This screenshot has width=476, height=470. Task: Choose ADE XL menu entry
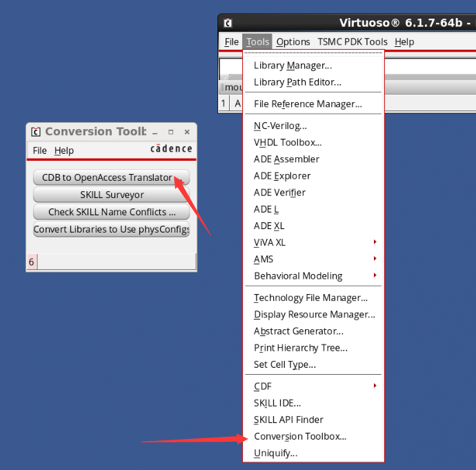[313, 226]
